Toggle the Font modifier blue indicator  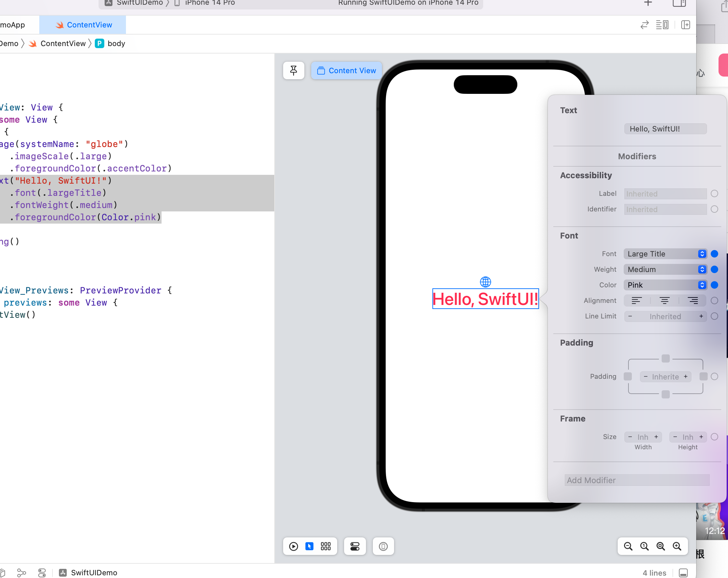click(714, 254)
